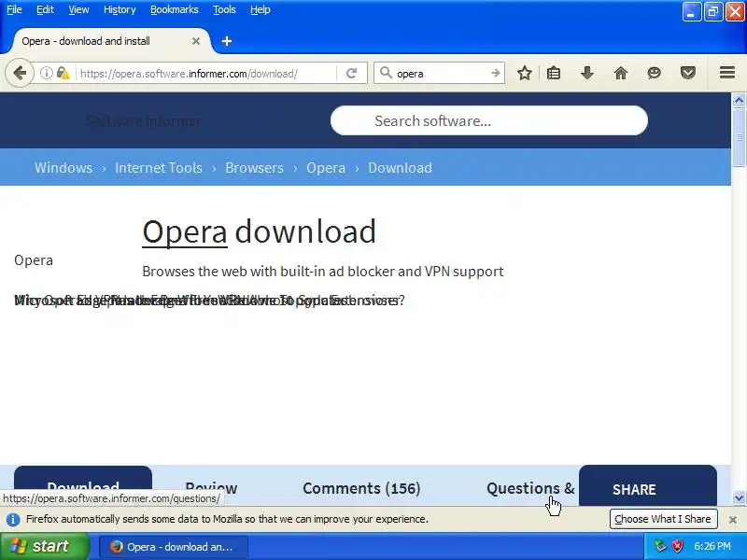The height and width of the screenshot is (560, 747).
Task: Go to Home page icon
Action: pos(621,73)
